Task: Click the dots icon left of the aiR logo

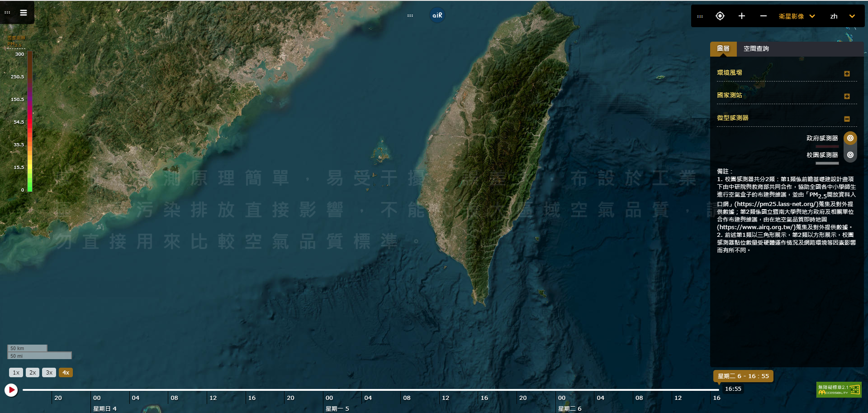Action: coord(410,15)
